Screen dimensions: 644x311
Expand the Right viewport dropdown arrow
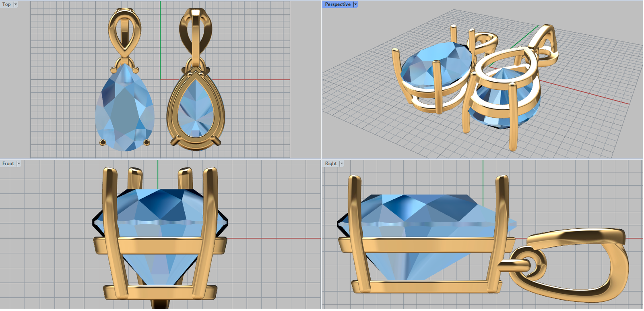point(341,164)
